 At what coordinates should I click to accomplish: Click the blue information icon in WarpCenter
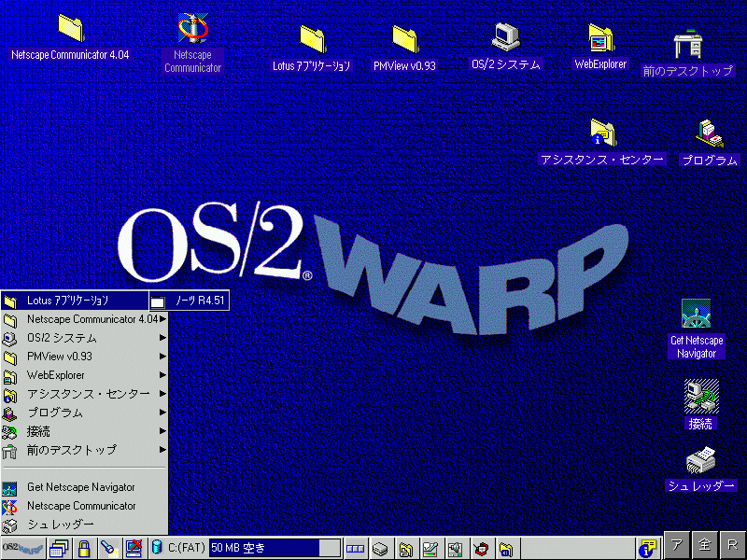[x=648, y=548]
